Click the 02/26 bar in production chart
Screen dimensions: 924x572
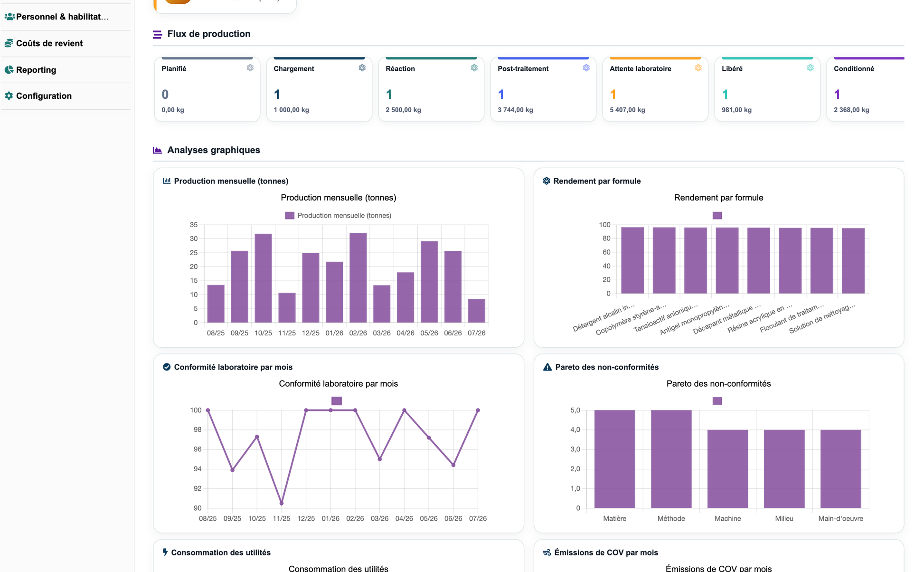coord(358,278)
